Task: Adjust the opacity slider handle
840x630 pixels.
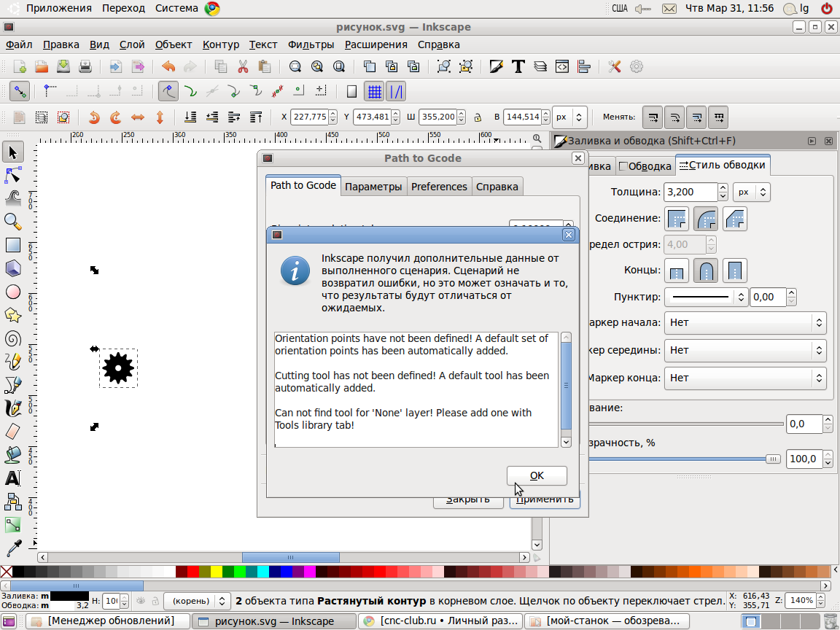Action: coord(772,459)
